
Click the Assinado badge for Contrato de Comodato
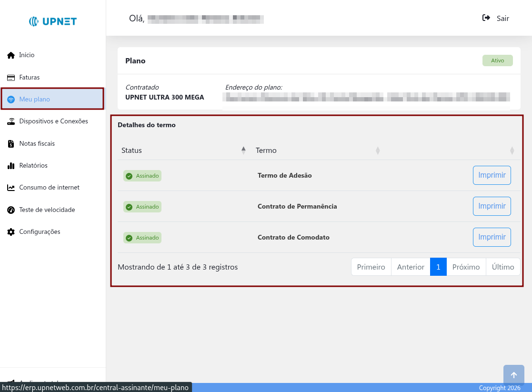(142, 237)
